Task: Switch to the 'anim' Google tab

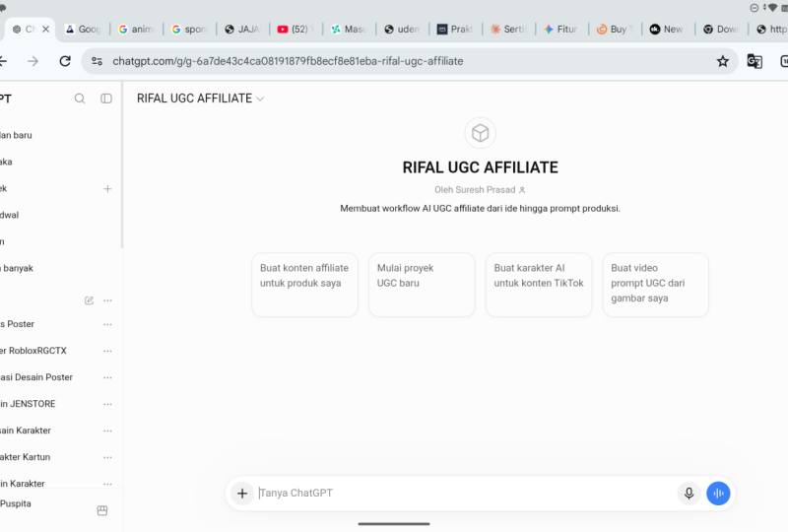Action: click(136, 30)
